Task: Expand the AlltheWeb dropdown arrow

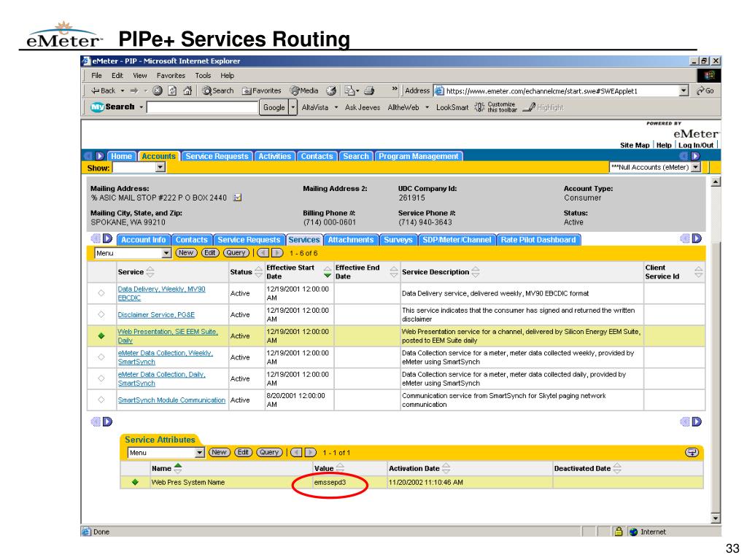Action: coord(427,107)
